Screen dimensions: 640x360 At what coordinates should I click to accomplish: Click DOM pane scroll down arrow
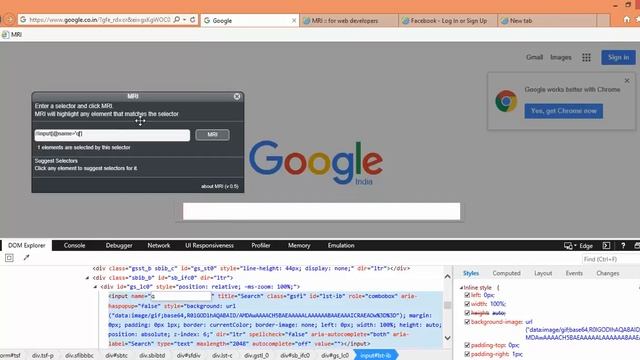coord(447,338)
